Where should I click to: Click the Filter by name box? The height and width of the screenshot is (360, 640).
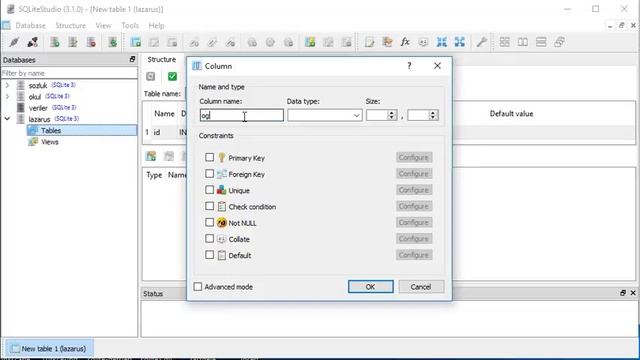69,73
